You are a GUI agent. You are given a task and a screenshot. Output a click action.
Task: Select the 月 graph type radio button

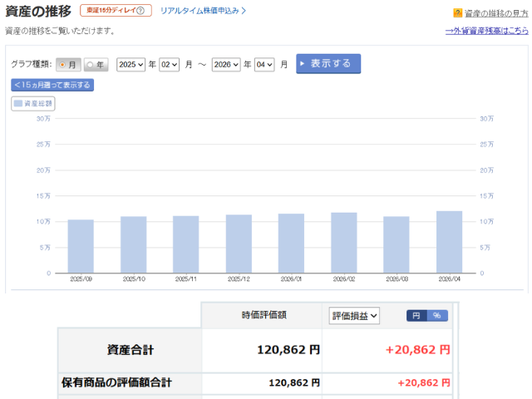pos(63,64)
